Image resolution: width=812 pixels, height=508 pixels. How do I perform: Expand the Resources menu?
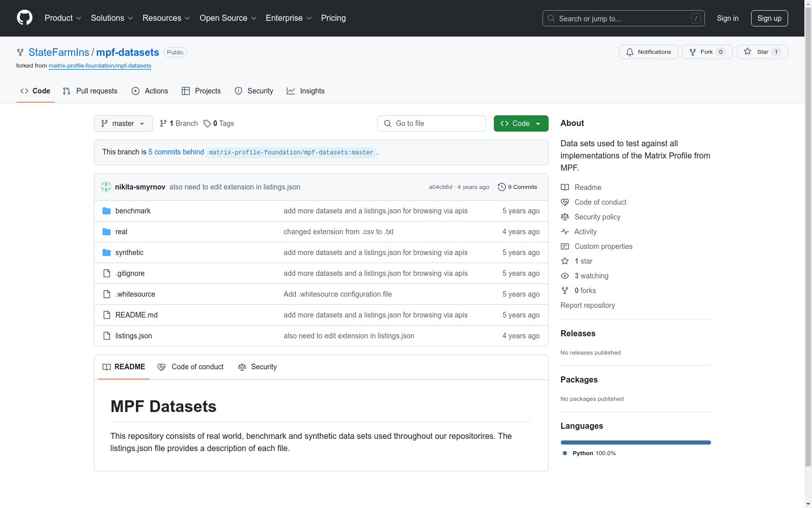tap(166, 18)
